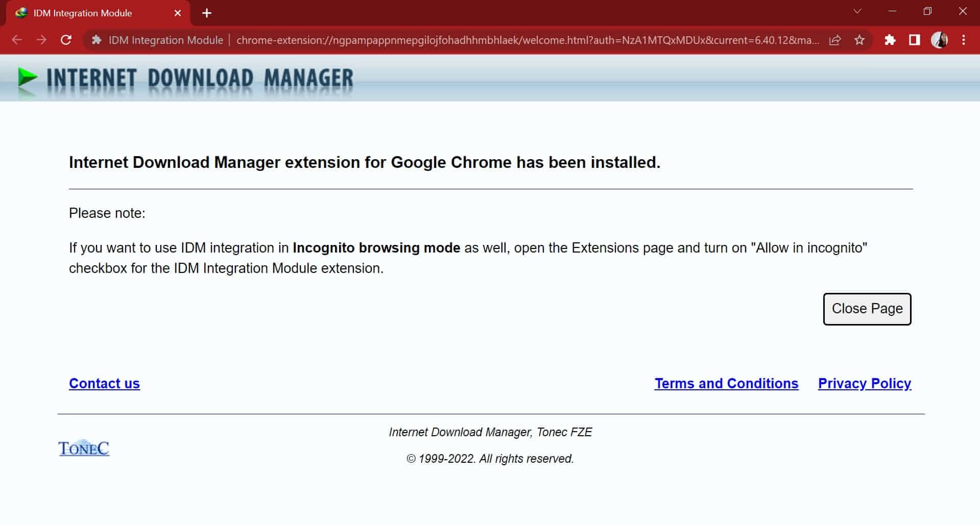Click the extension puzzle icon in the address bar
The width and height of the screenshot is (980, 525).
coord(97,40)
